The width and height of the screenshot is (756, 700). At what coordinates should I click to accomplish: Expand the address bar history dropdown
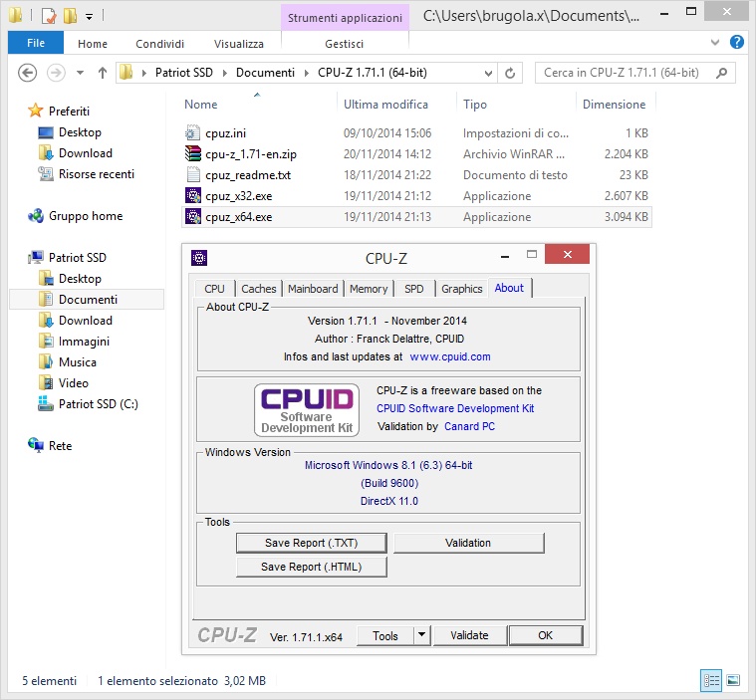488,73
